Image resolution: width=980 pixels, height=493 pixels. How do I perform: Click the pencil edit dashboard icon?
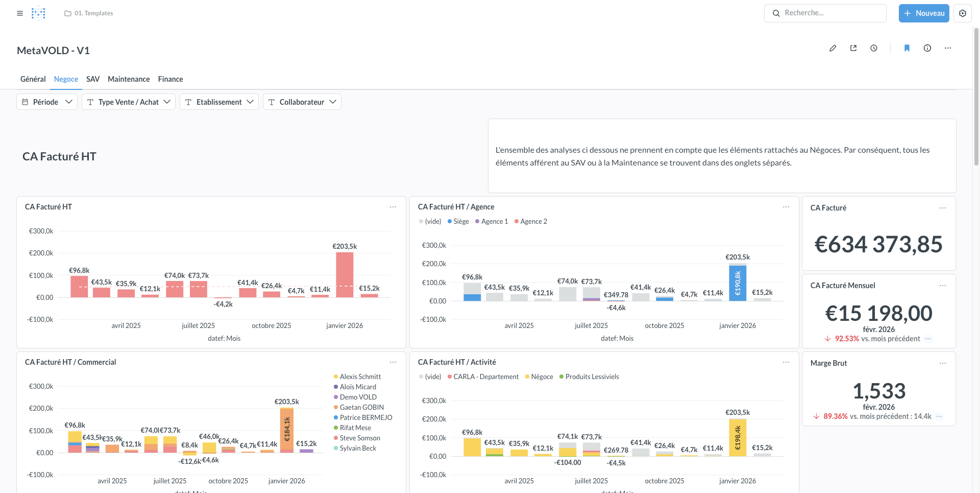tap(832, 48)
